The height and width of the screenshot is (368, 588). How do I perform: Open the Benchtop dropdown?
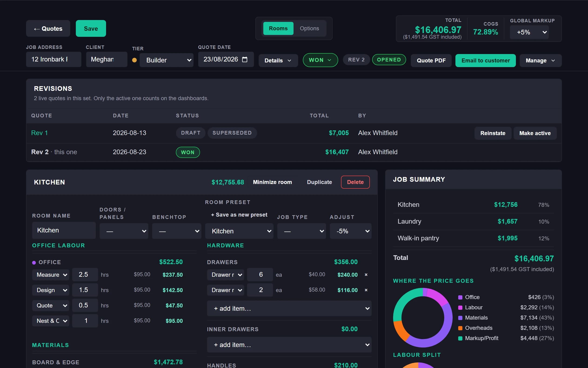point(176,231)
